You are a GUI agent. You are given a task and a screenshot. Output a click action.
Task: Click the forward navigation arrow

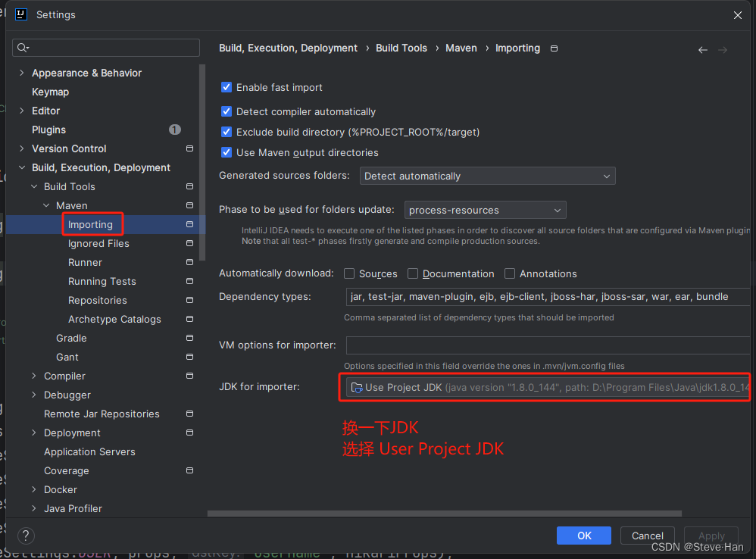[x=722, y=50]
